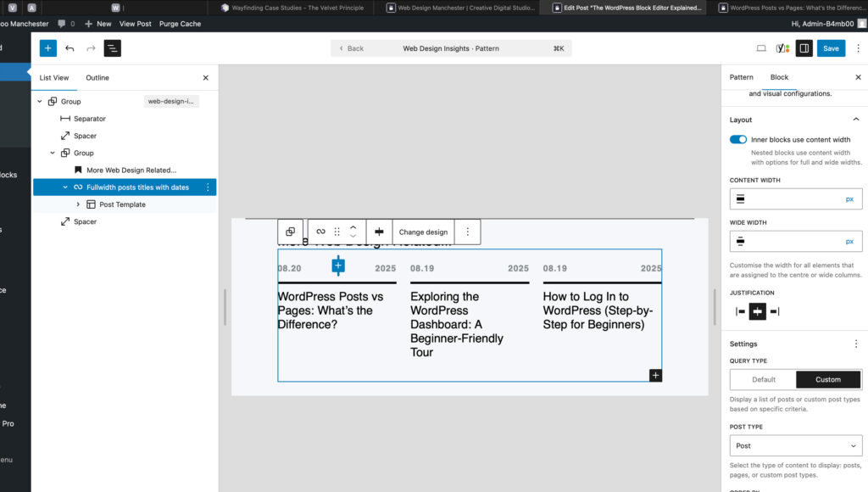Switch to the Outline tab
868x492 pixels.
(97, 77)
